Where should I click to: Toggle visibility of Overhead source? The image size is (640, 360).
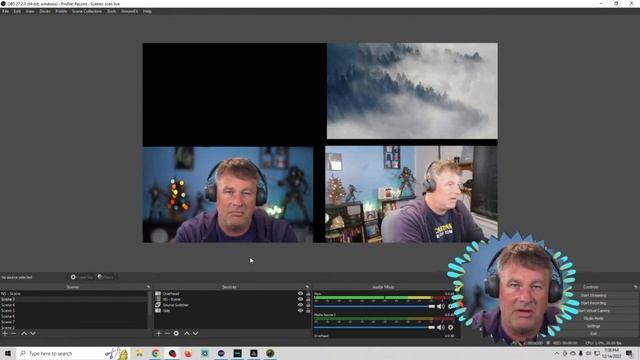click(x=300, y=294)
